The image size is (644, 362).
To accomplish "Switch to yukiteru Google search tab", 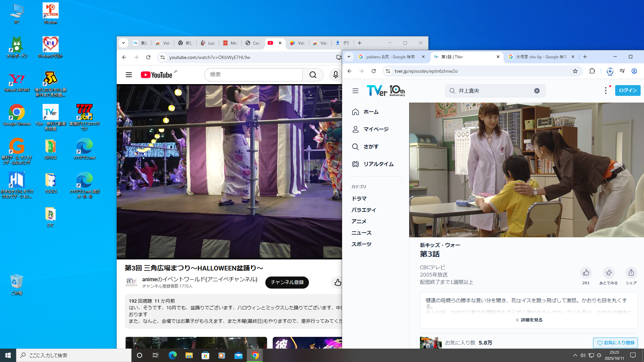I will (x=390, y=57).
